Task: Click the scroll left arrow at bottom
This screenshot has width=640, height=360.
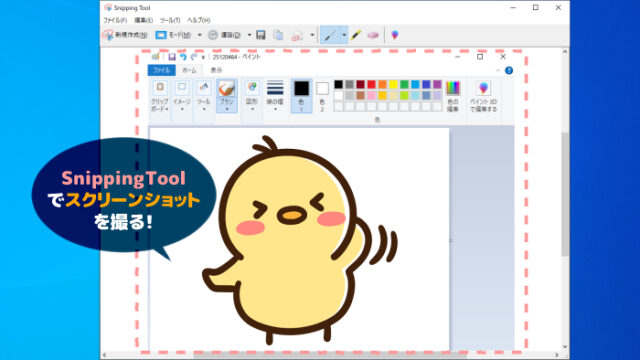Action: pos(104,355)
